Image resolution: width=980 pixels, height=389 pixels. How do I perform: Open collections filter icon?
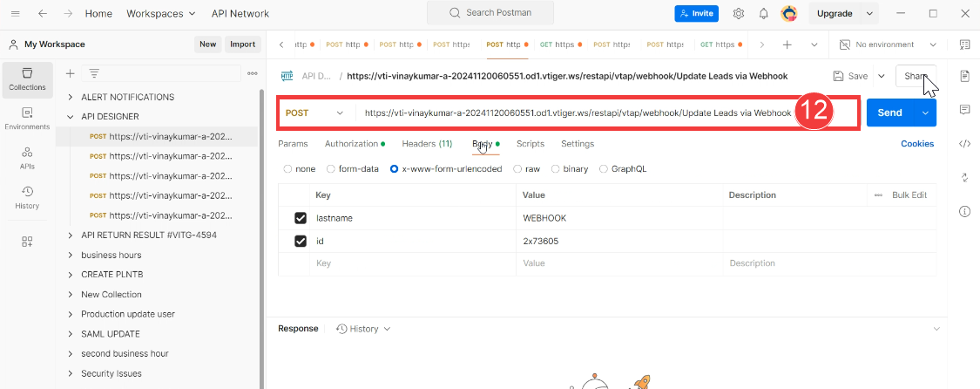coord(94,73)
